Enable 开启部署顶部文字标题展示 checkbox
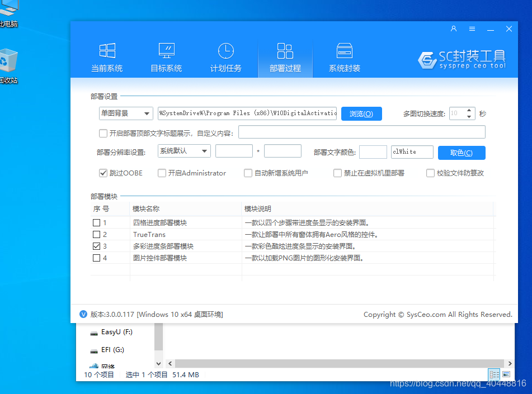 tap(103, 133)
